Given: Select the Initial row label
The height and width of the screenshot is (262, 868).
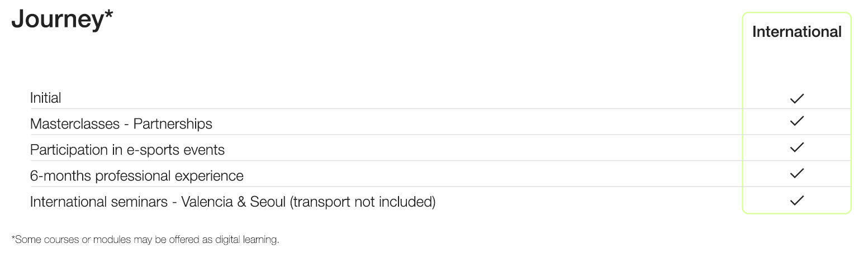Looking at the screenshot, I should tap(46, 98).
